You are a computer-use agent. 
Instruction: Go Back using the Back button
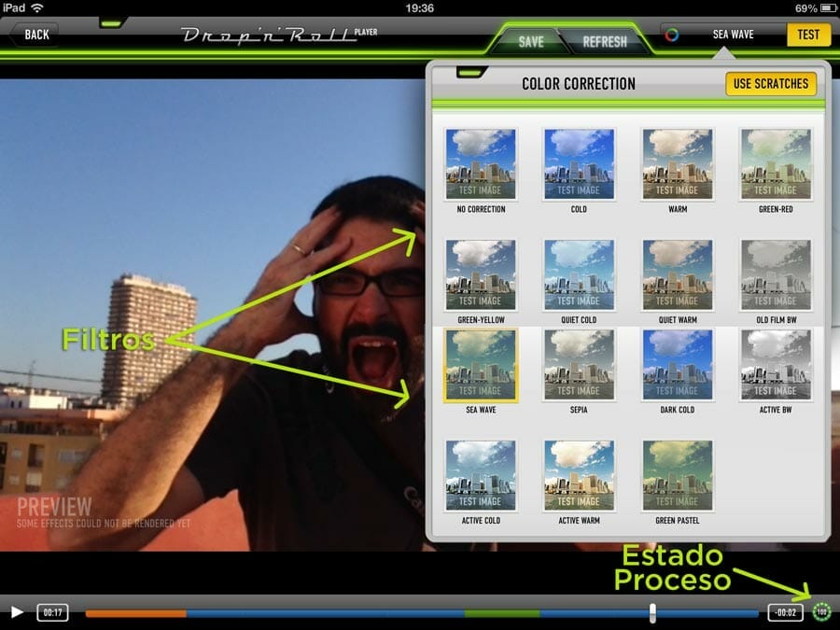[x=35, y=34]
